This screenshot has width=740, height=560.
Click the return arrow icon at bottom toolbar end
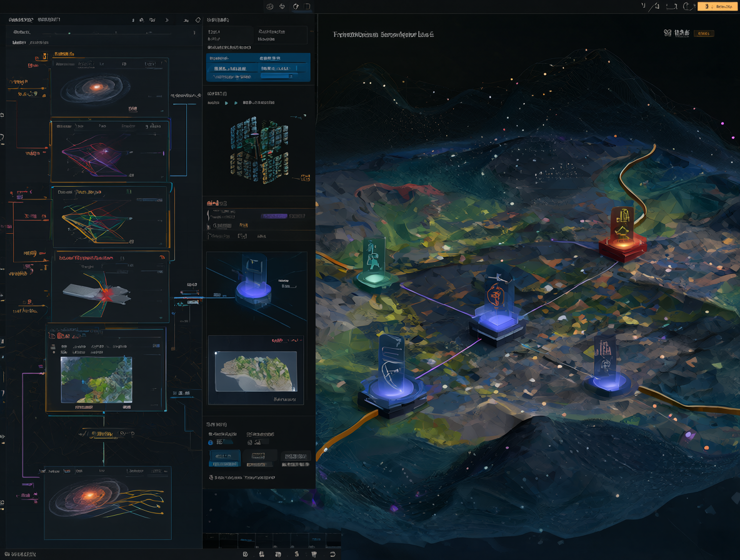(x=332, y=554)
